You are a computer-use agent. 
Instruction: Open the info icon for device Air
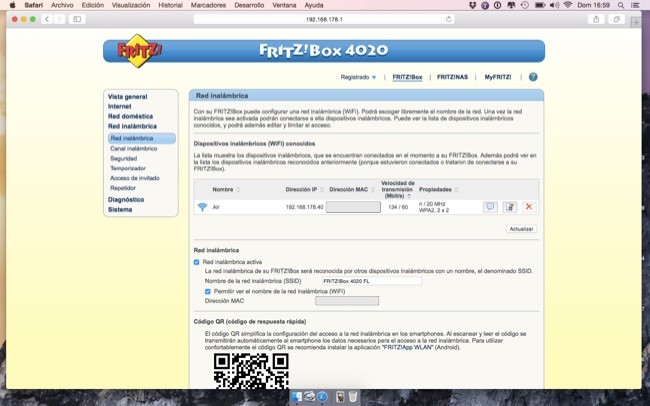point(490,207)
